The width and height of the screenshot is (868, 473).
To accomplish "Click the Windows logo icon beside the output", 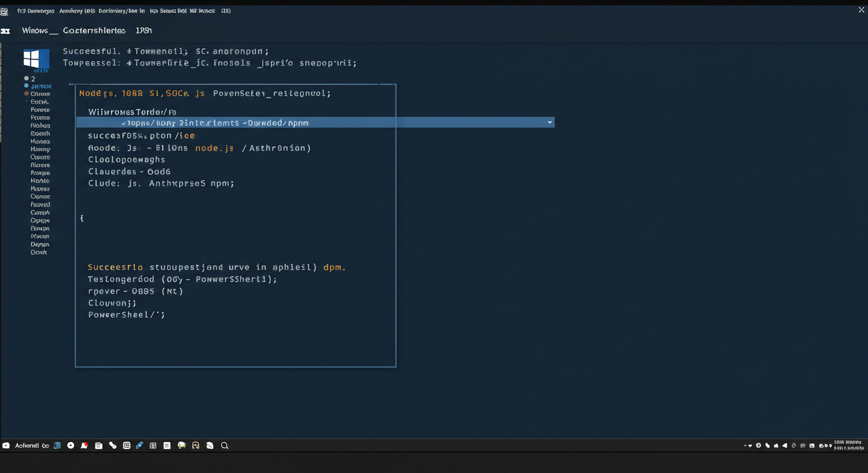I will [x=36, y=59].
